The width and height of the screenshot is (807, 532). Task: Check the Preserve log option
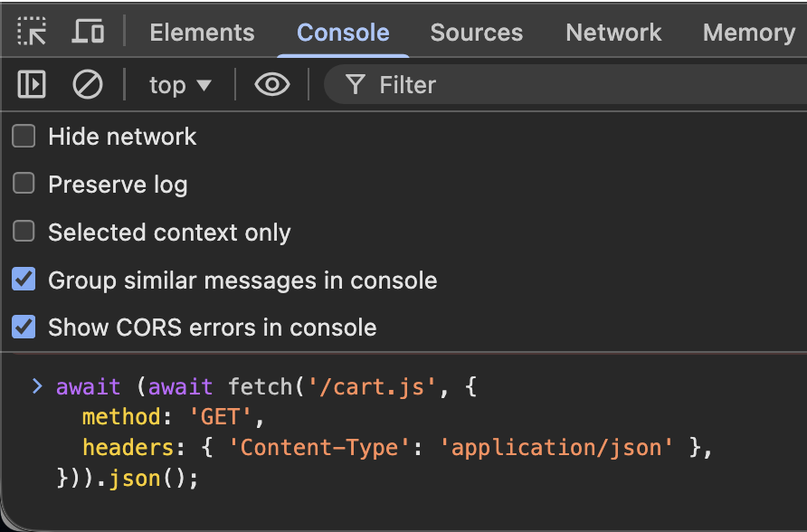[x=24, y=185]
